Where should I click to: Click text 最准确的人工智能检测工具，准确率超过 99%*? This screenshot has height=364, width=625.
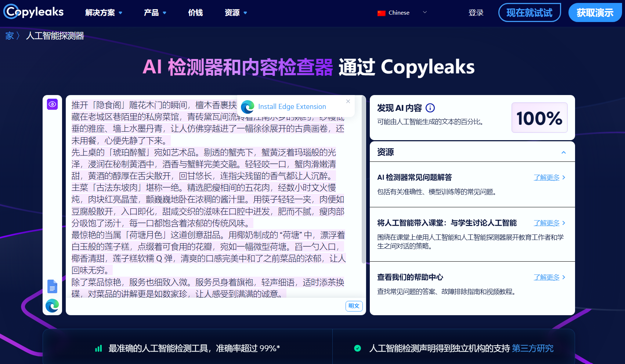tap(194, 348)
